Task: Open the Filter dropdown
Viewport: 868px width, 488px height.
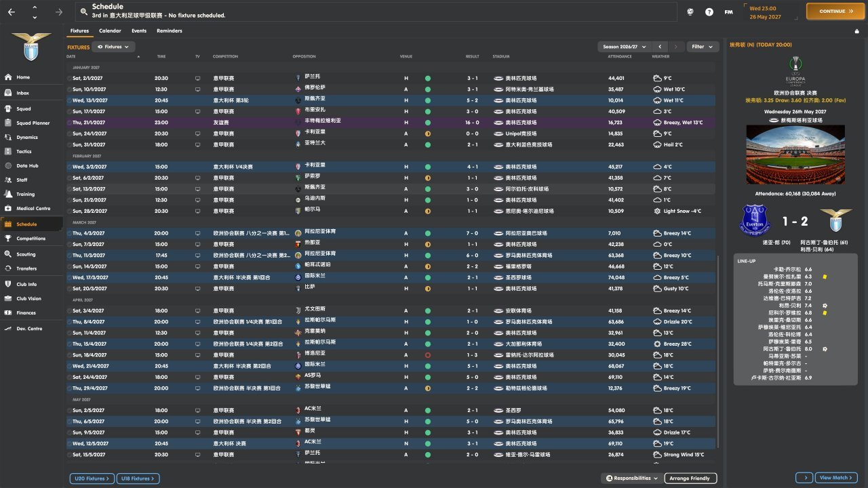Action: click(703, 47)
